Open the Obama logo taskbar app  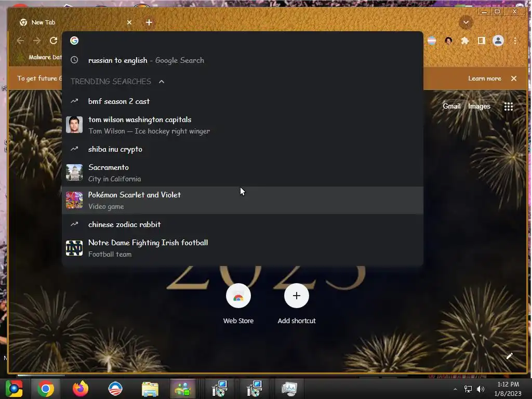(115, 389)
